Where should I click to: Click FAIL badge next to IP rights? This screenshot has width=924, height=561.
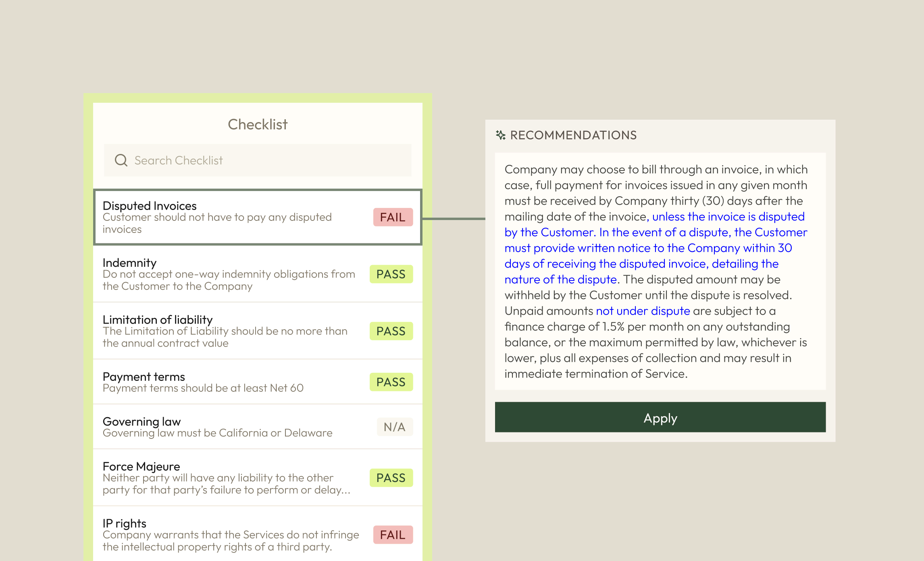[393, 535]
